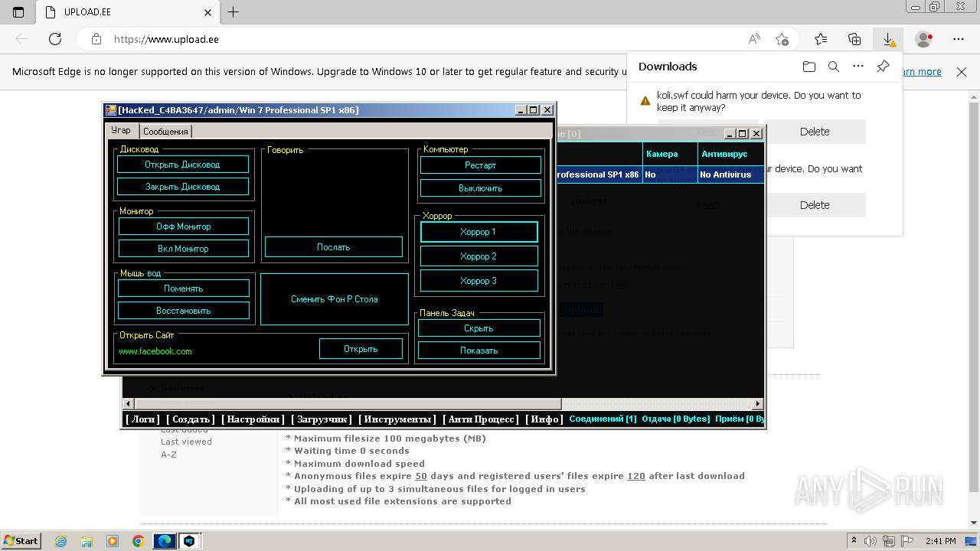Open the Favorites list
980x551 pixels.
pos(821,39)
